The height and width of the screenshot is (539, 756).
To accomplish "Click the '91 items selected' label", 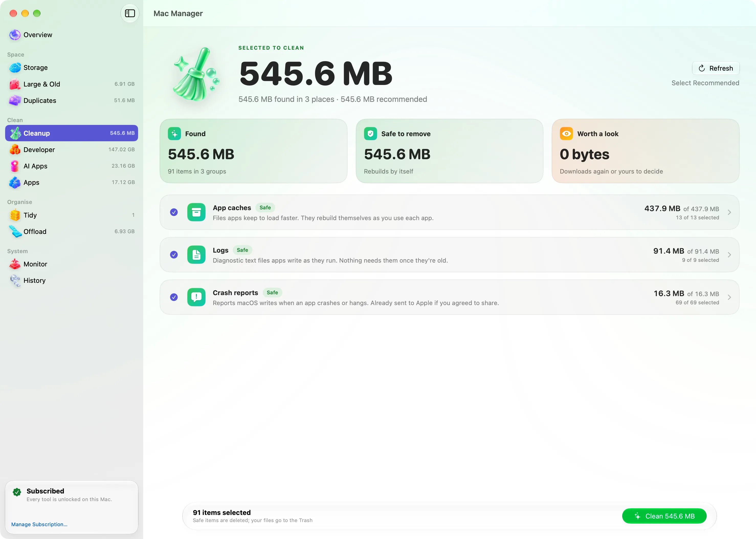I will (222, 513).
